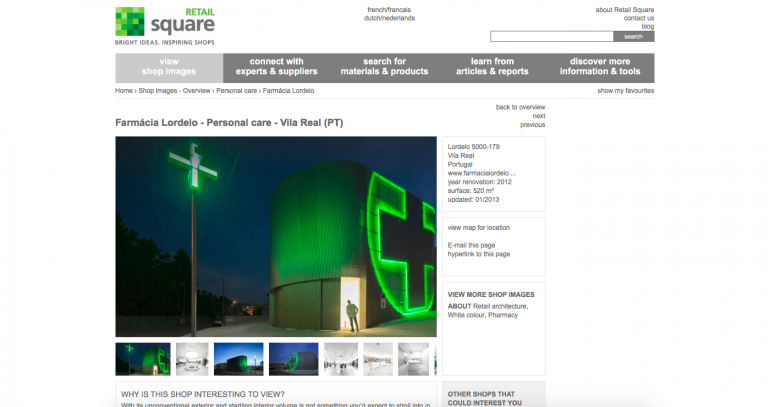Click the main pharmacy night photo
The image size is (770, 407).
pos(276,237)
